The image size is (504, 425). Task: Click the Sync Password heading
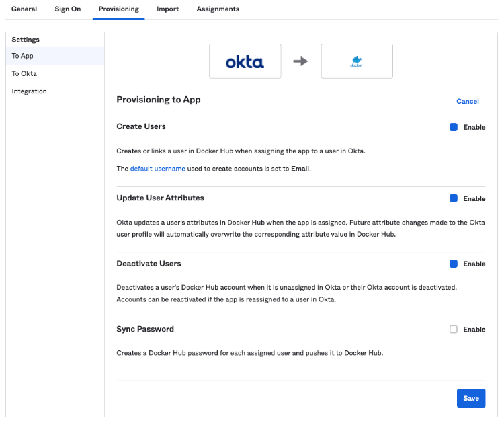pyautogui.click(x=145, y=329)
